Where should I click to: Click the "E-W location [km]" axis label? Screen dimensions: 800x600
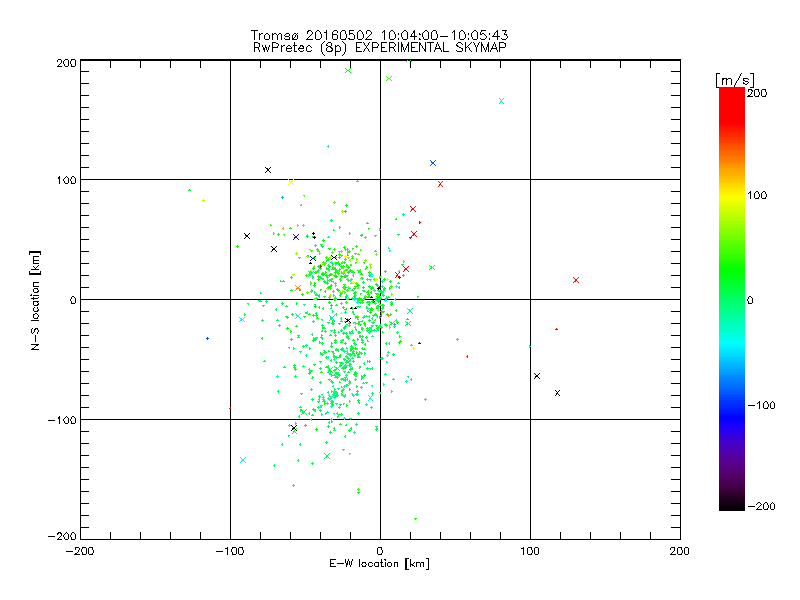click(x=379, y=564)
